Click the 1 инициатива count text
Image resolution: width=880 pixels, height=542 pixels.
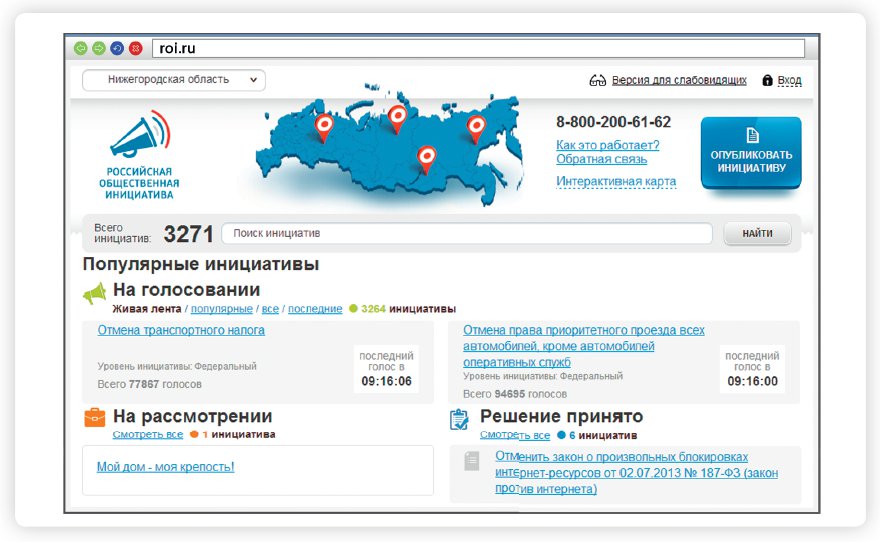[x=239, y=434]
